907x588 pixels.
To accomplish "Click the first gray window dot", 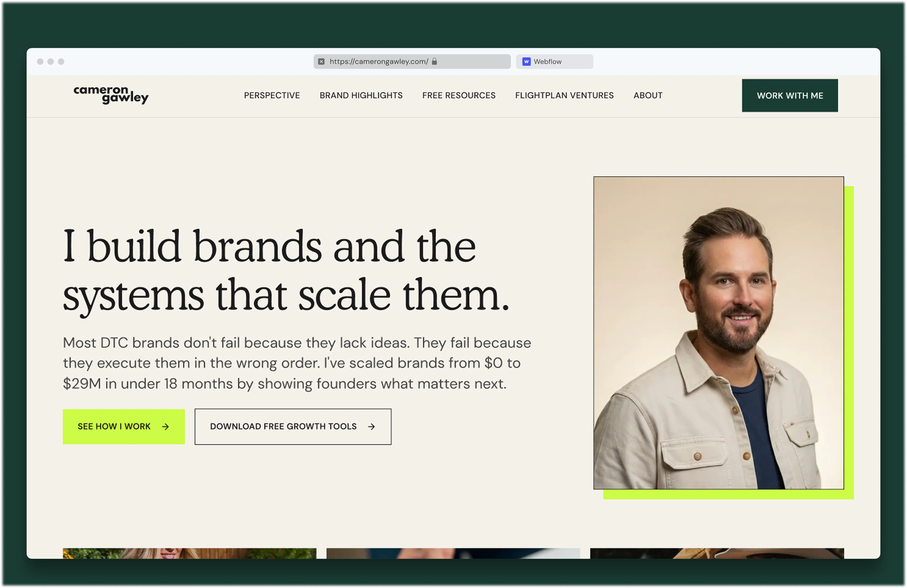I will click(40, 61).
